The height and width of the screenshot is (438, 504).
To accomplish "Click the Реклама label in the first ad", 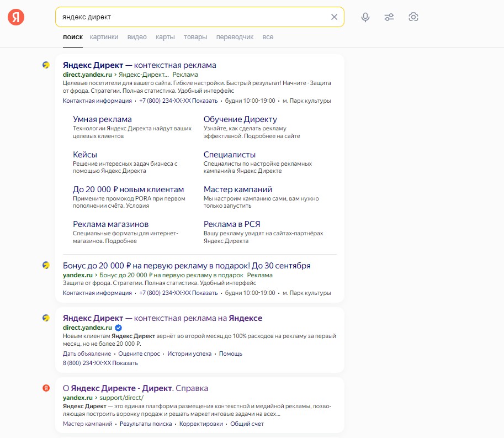I will click(185, 75).
